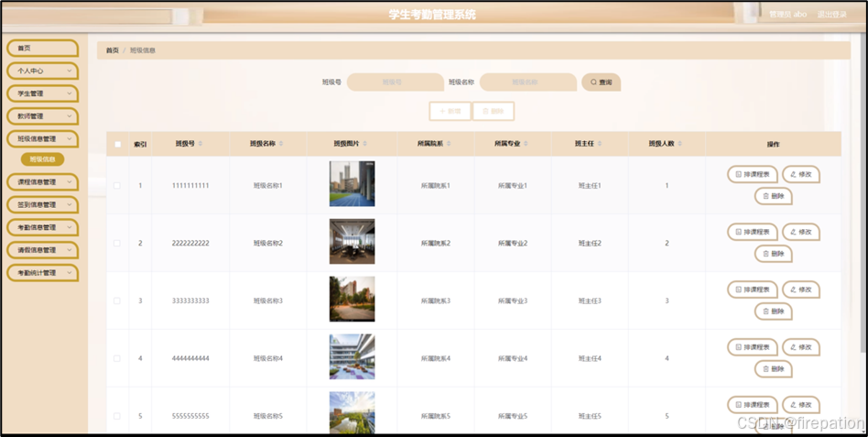Click the 所属院系1 cell
The width and height of the screenshot is (868, 437).
436,186
